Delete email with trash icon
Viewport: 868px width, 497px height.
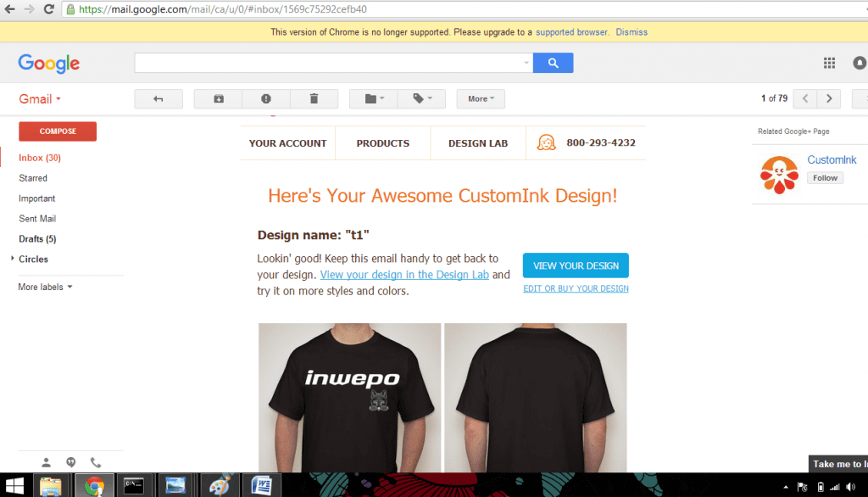pos(314,98)
